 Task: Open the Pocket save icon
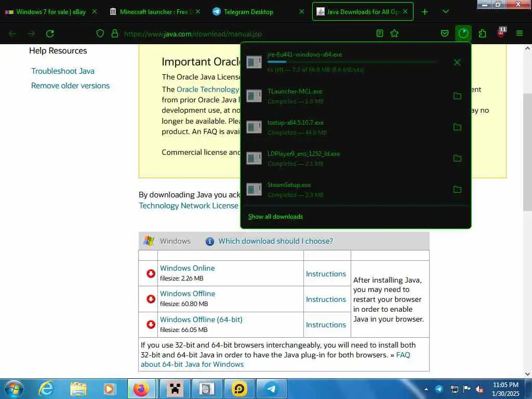point(445,33)
